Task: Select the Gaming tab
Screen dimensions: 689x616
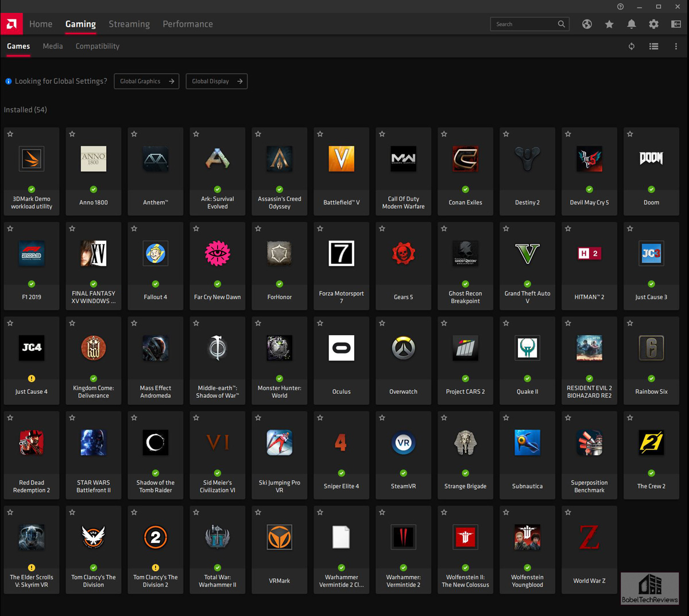Action: tap(80, 24)
